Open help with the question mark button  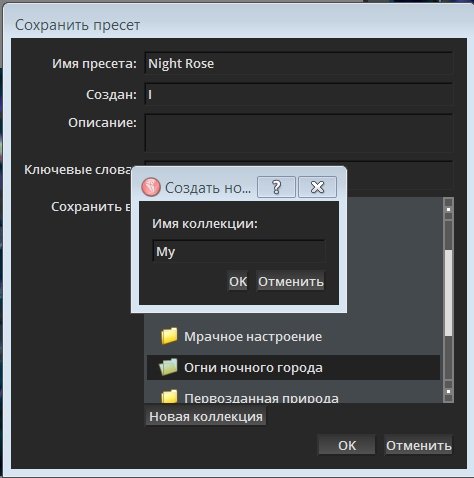tap(276, 187)
